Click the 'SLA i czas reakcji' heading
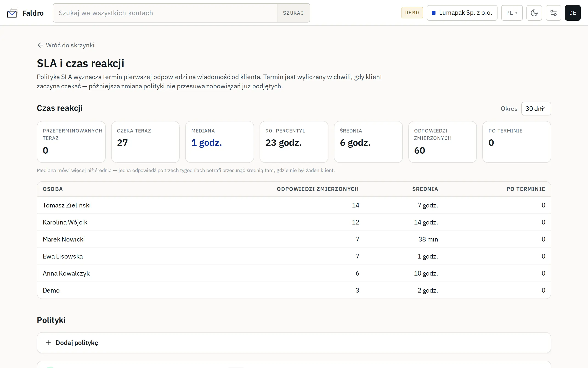The image size is (588, 368). pyautogui.click(x=80, y=63)
